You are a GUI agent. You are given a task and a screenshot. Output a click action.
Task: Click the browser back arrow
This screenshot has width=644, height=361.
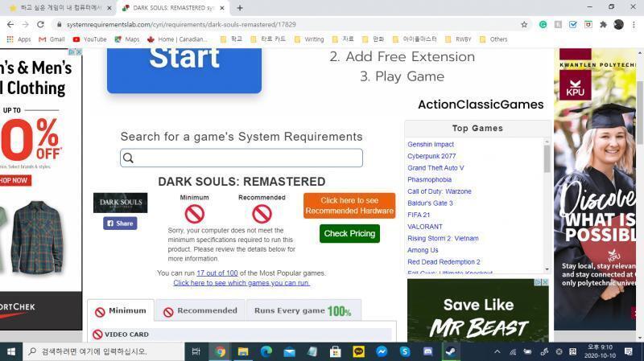[10, 25]
